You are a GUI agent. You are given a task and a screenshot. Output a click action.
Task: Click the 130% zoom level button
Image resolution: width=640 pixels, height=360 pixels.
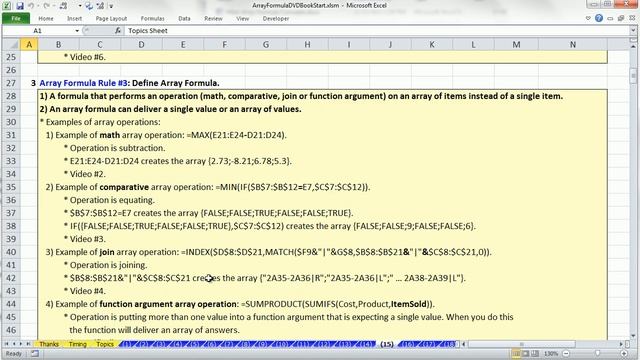coord(551,353)
